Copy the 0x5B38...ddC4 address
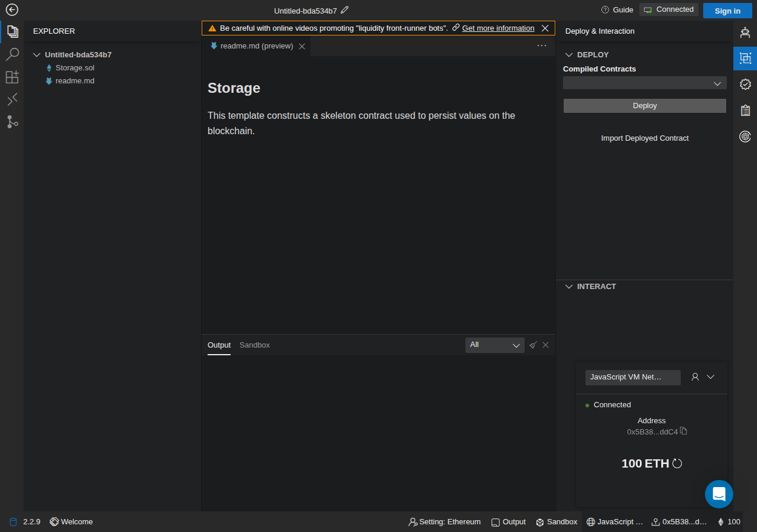This screenshot has height=532, width=757. coord(684,431)
